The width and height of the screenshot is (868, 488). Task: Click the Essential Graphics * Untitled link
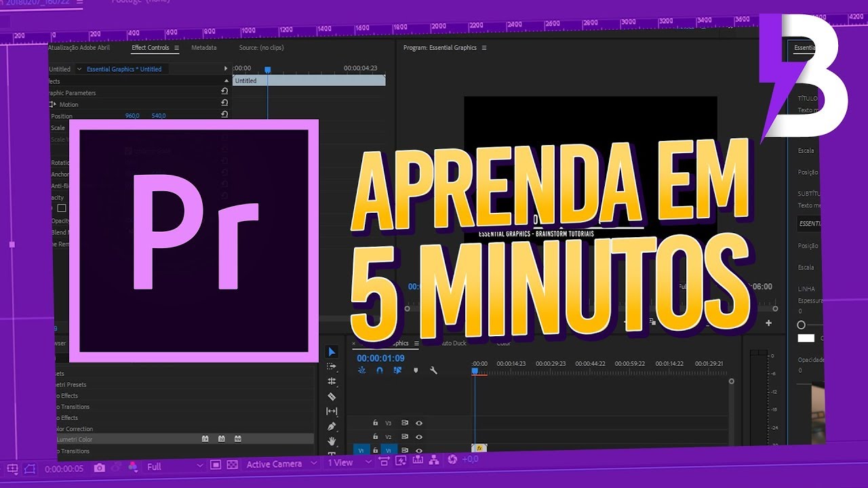pyautogui.click(x=124, y=69)
